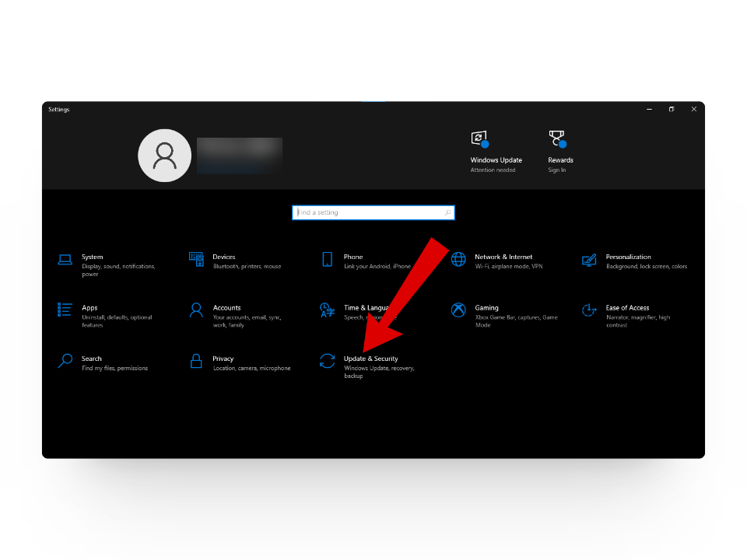Click the Gaming Xbox icon
This screenshot has width=747, height=560.
point(458,310)
